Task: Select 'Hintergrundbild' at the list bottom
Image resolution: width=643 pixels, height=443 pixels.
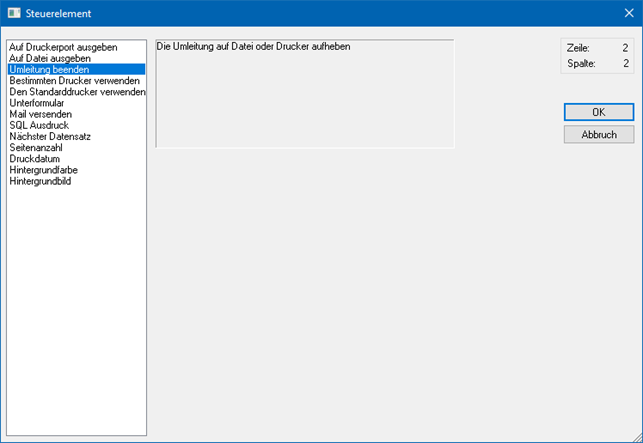Action: (x=41, y=181)
